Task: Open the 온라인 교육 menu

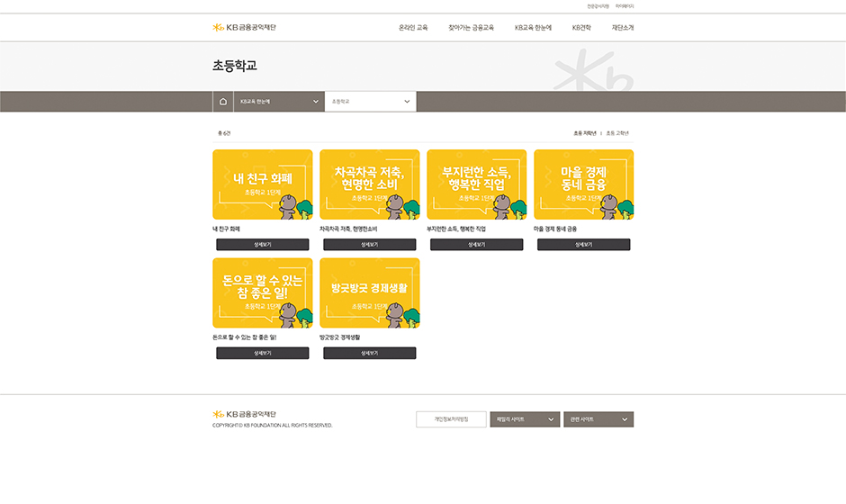Action: [413, 28]
